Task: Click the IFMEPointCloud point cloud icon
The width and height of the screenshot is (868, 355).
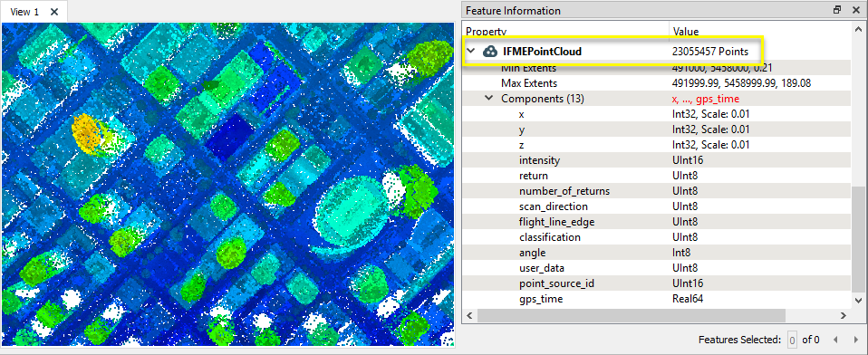Action: click(489, 52)
